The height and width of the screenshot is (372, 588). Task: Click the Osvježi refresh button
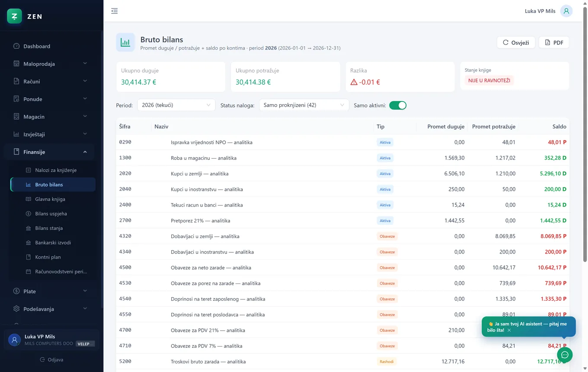(x=516, y=42)
